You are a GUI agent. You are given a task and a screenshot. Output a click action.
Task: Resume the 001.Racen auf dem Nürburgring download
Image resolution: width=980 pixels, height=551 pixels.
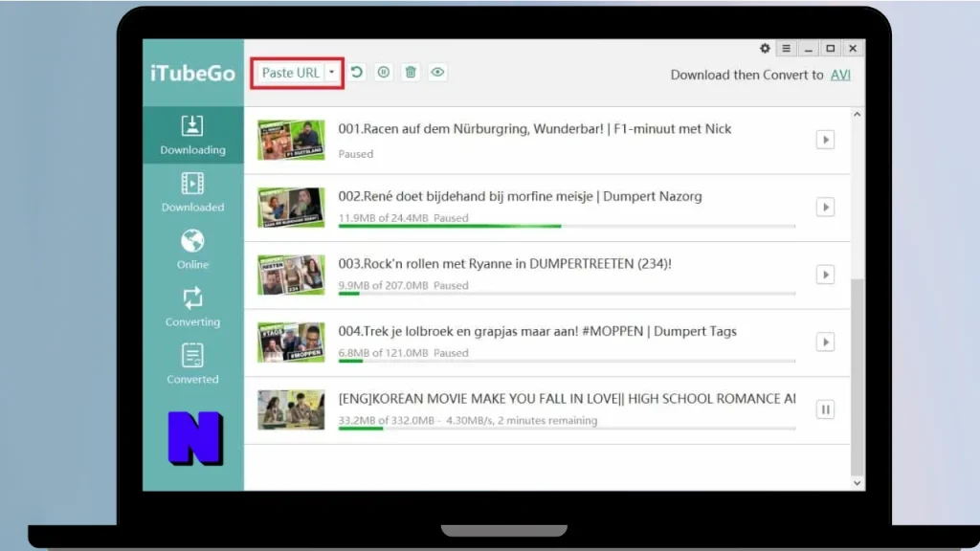(x=825, y=140)
